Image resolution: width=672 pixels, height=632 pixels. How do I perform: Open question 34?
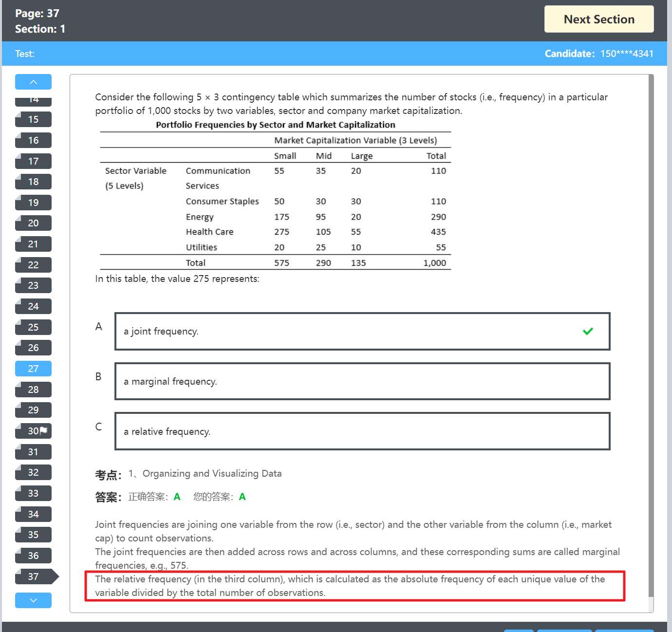(33, 514)
